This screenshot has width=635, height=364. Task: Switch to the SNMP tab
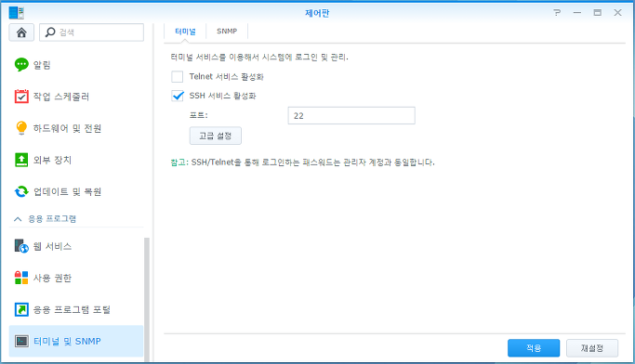coord(227,32)
